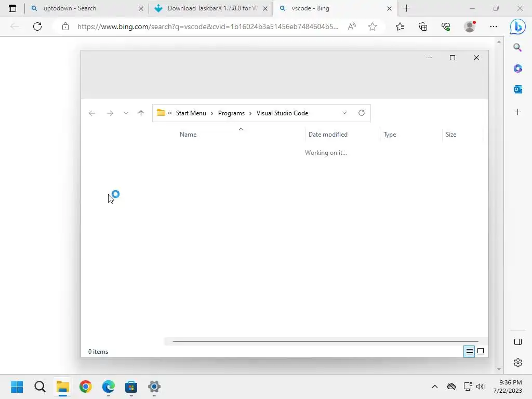The image size is (532, 399).
Task: Show hidden system tray icons
Action: [x=435, y=387]
